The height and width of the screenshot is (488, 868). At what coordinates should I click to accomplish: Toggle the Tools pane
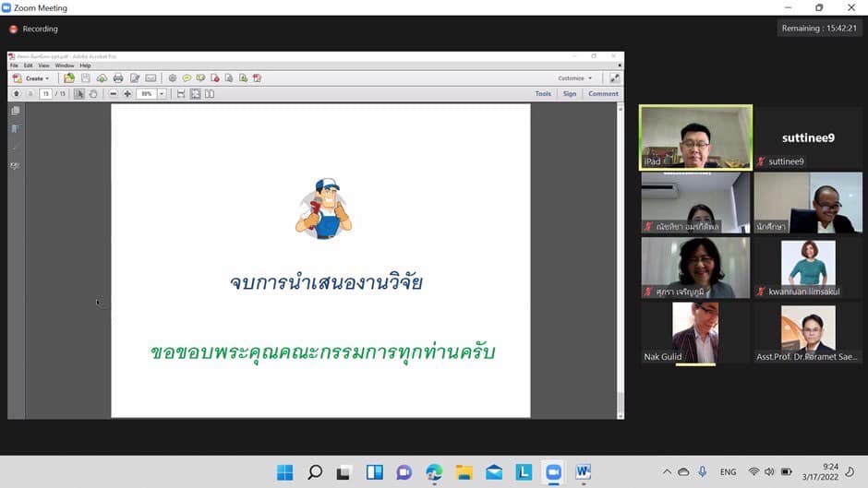click(543, 94)
